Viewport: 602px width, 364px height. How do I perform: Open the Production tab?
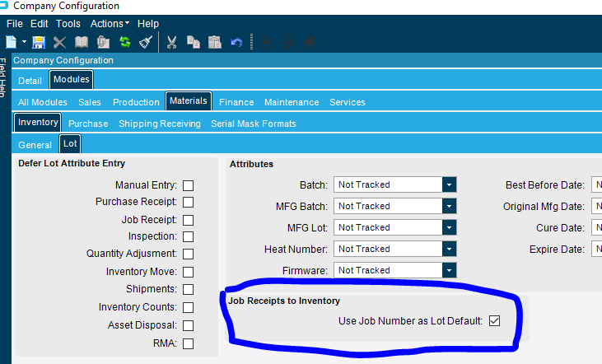click(136, 102)
